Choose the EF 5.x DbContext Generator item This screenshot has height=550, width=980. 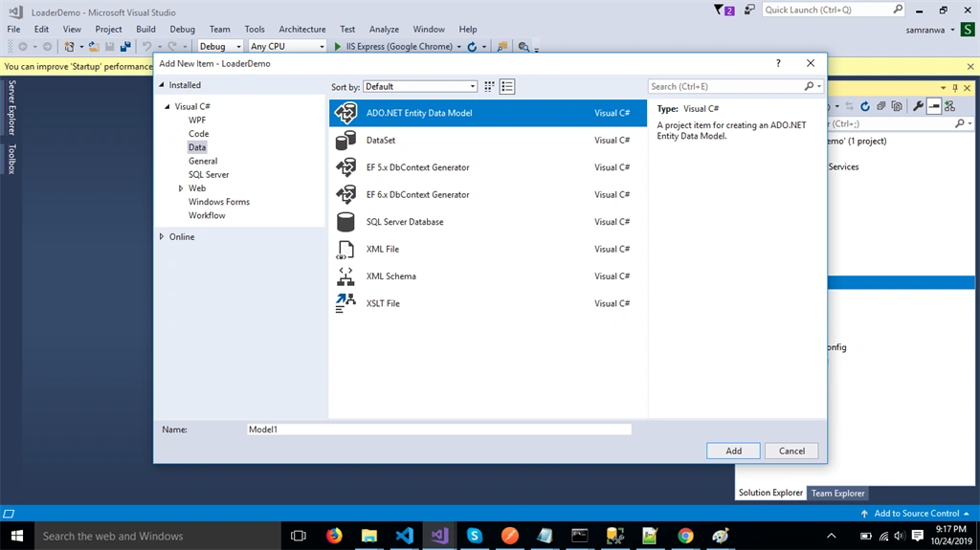(487, 167)
